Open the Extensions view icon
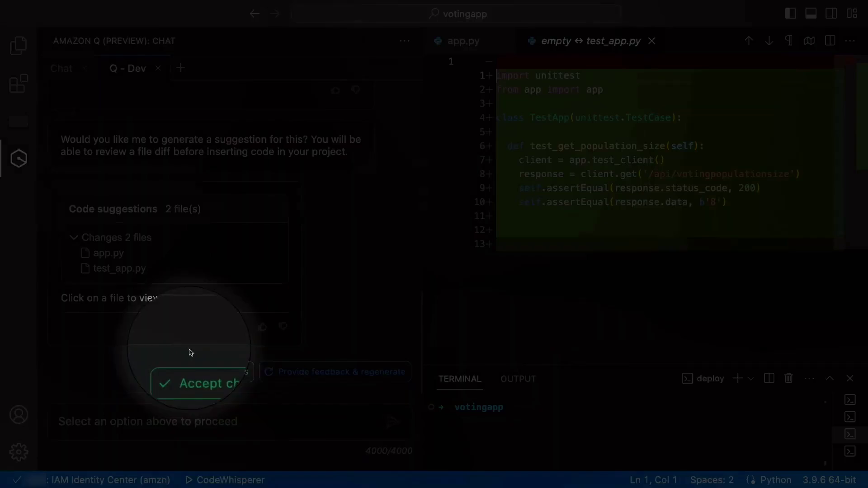 tap(19, 84)
